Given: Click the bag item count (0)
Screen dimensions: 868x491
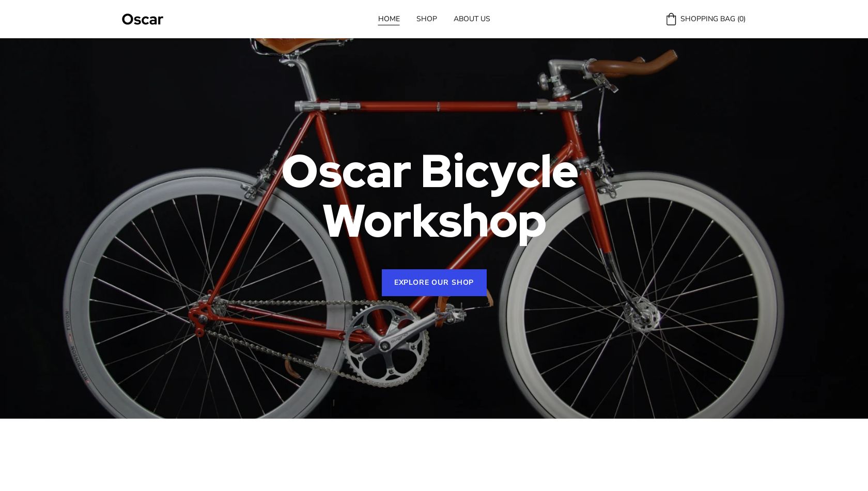Looking at the screenshot, I should tap(741, 19).
